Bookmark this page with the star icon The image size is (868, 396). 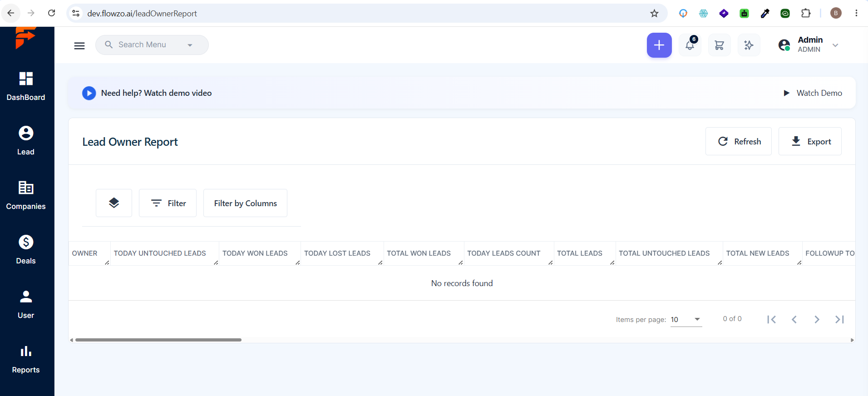654,13
